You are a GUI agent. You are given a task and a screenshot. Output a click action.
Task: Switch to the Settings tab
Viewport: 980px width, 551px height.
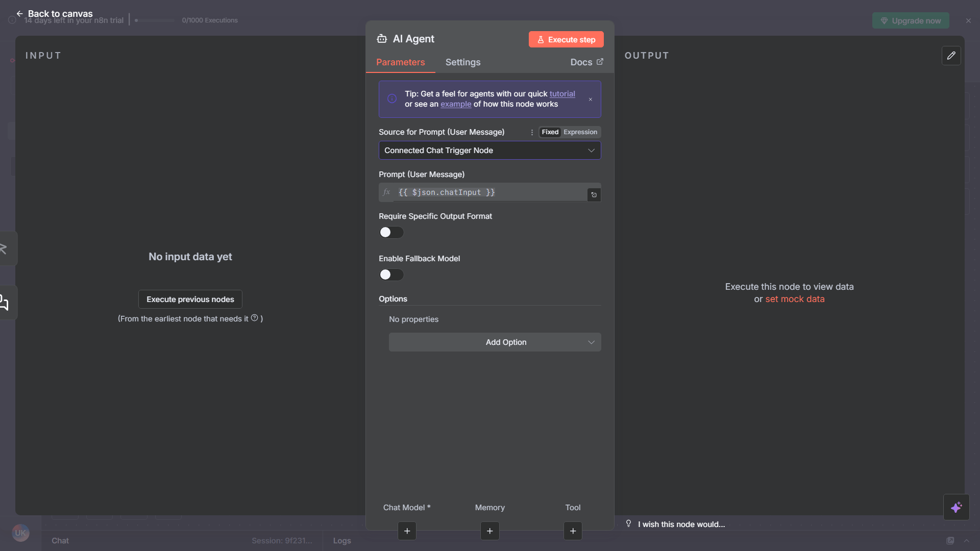click(462, 62)
